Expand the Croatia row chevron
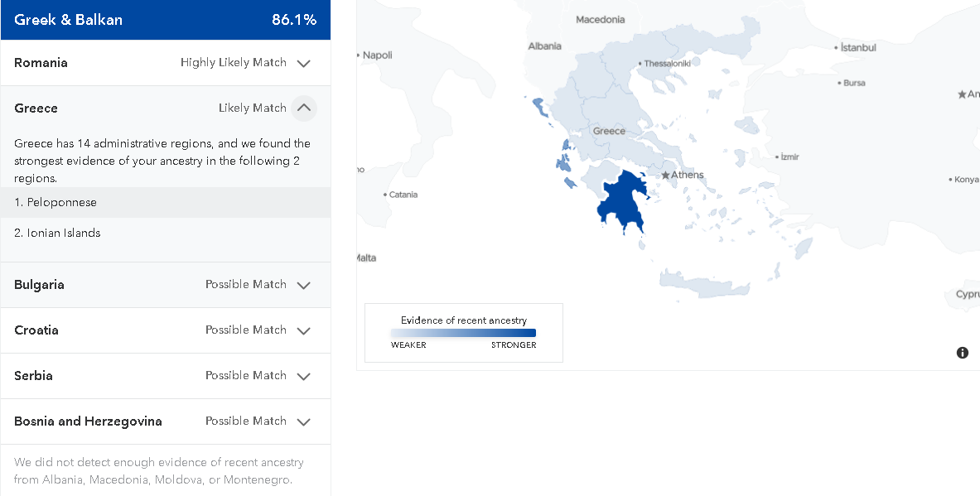The image size is (980, 496). click(304, 330)
